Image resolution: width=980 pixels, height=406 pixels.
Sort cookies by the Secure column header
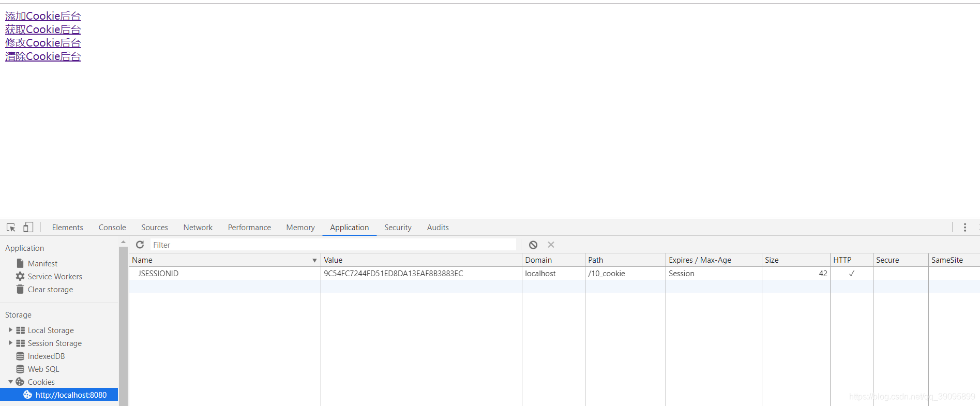click(x=900, y=260)
